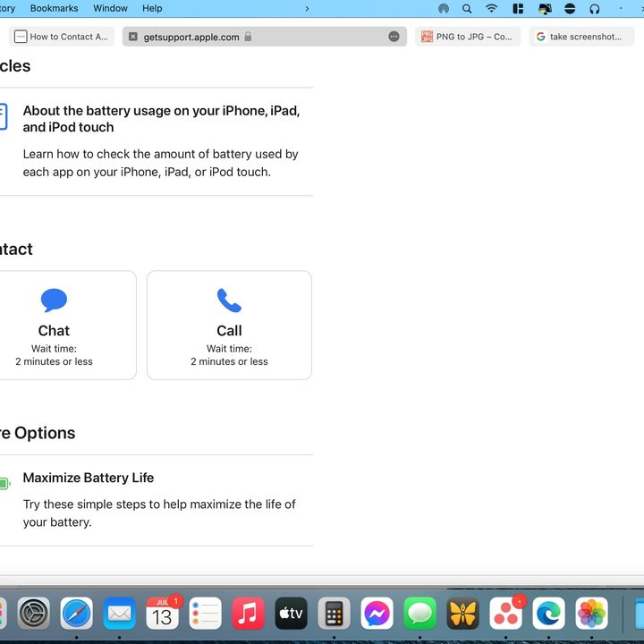Open Messages from the Dock
This screenshot has height=644, width=644.
click(419, 614)
